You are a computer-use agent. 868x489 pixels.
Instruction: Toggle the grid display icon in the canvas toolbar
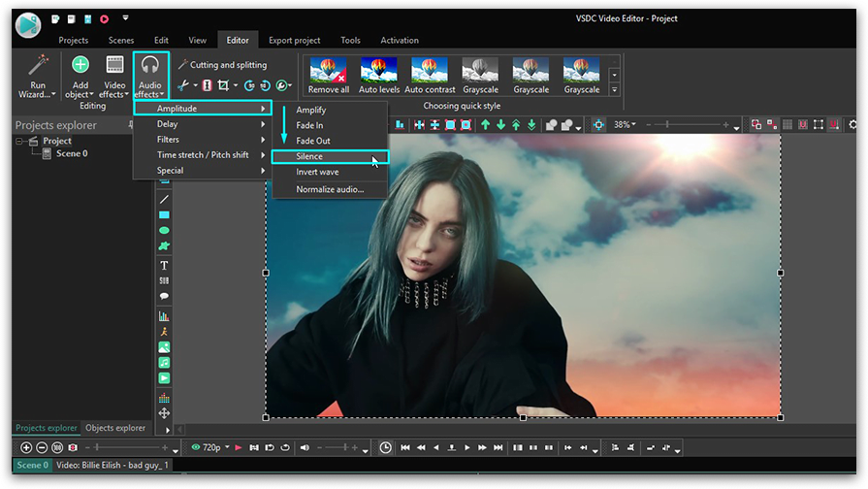point(788,125)
